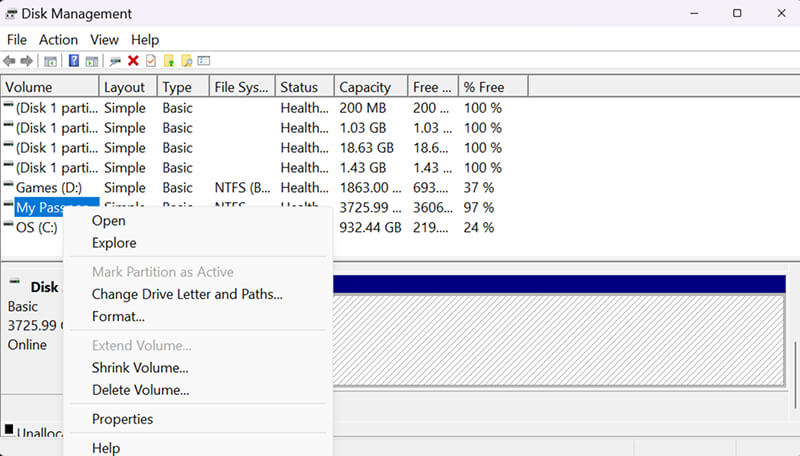This screenshot has width=800, height=456.
Task: Click the Back arrow toolbar icon
Action: coord(9,61)
